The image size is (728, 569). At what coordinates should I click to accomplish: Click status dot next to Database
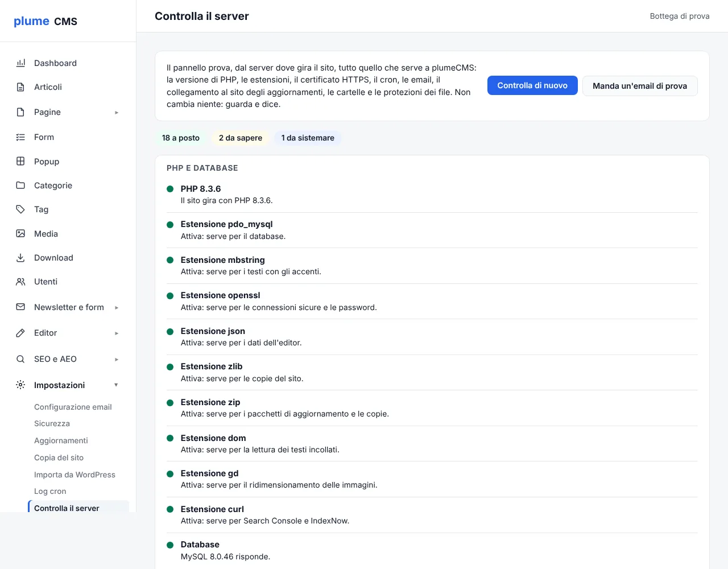tap(169, 545)
